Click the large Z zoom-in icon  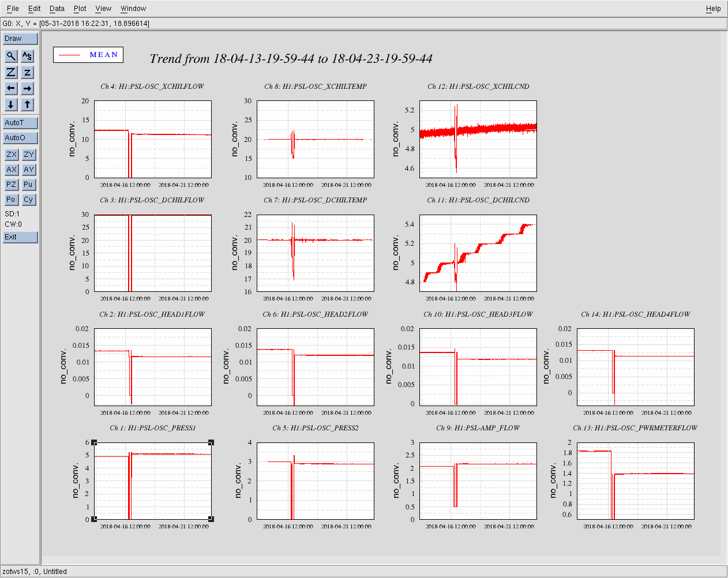[x=11, y=72]
